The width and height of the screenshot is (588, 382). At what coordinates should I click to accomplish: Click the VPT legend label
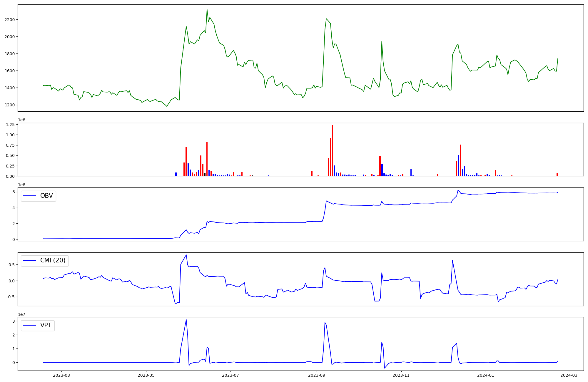[x=46, y=325]
